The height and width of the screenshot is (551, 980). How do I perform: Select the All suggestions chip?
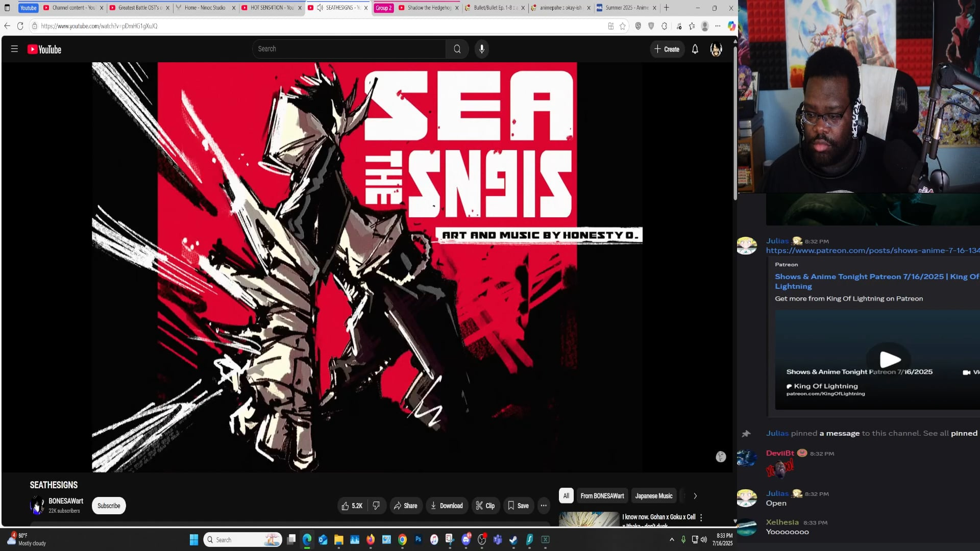coord(566,496)
